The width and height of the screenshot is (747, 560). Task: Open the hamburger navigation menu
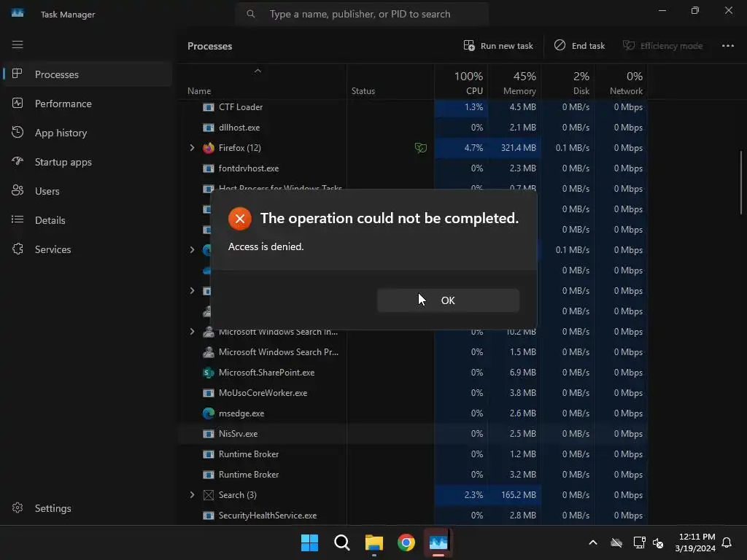click(x=18, y=44)
